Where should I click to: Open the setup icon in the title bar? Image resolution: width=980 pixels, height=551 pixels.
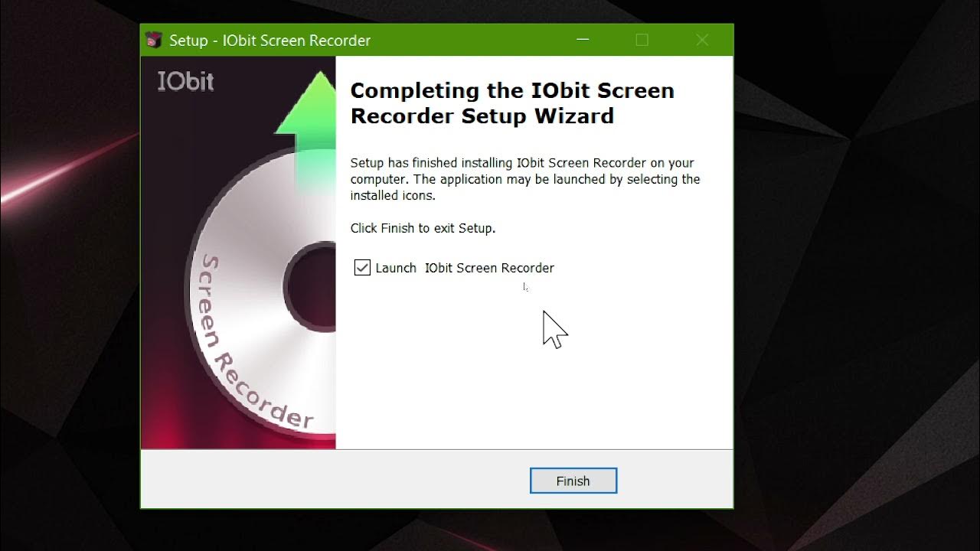154,40
